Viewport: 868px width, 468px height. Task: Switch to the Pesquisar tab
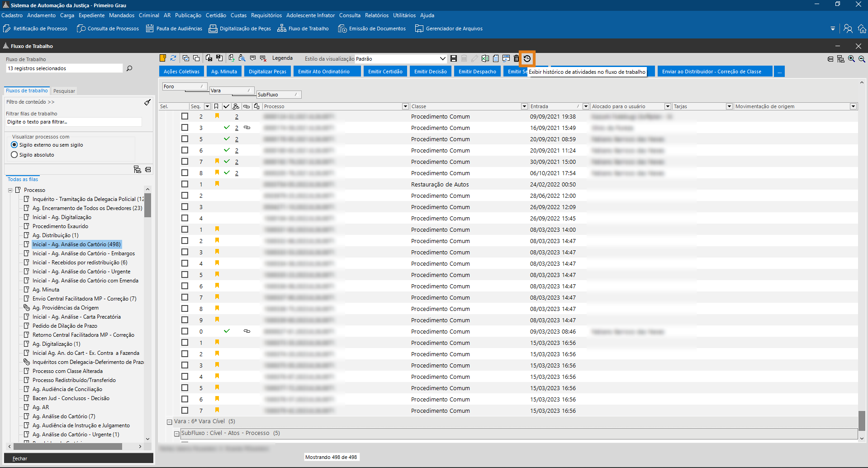(x=64, y=91)
